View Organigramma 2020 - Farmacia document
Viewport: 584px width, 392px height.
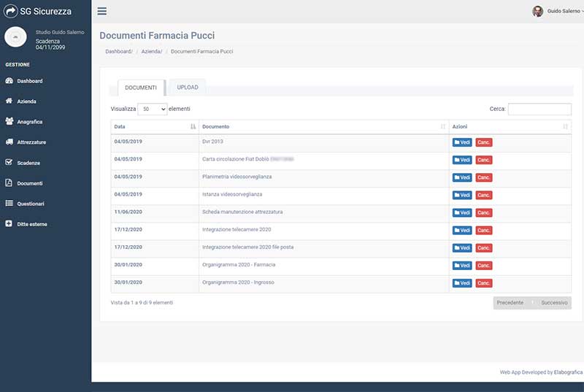click(x=462, y=266)
